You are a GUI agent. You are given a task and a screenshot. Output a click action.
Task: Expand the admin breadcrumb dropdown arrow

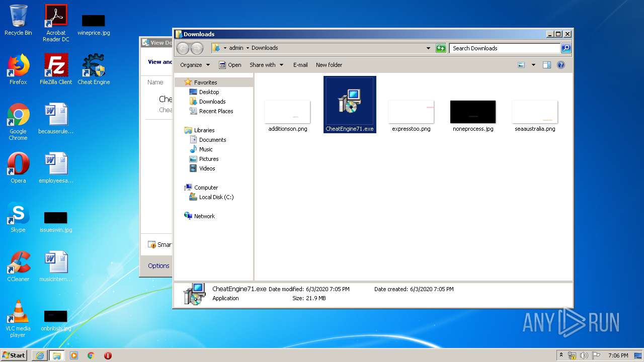click(248, 48)
